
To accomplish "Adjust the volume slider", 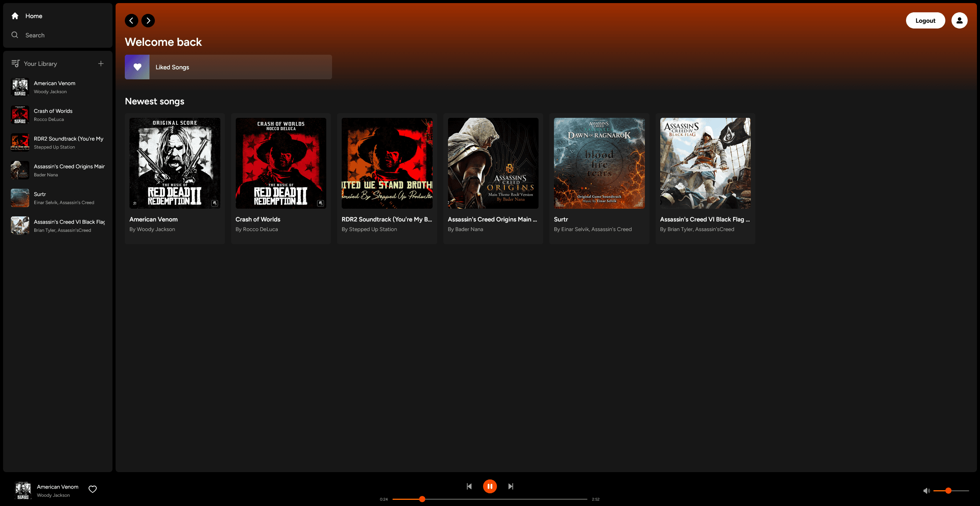I will tap(951, 491).
